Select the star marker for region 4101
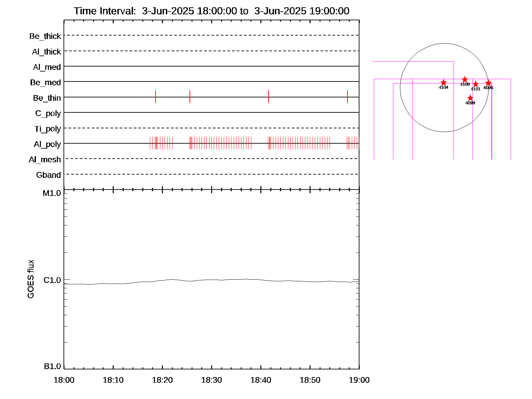This screenshot has width=532, height=399. pyautogui.click(x=475, y=84)
